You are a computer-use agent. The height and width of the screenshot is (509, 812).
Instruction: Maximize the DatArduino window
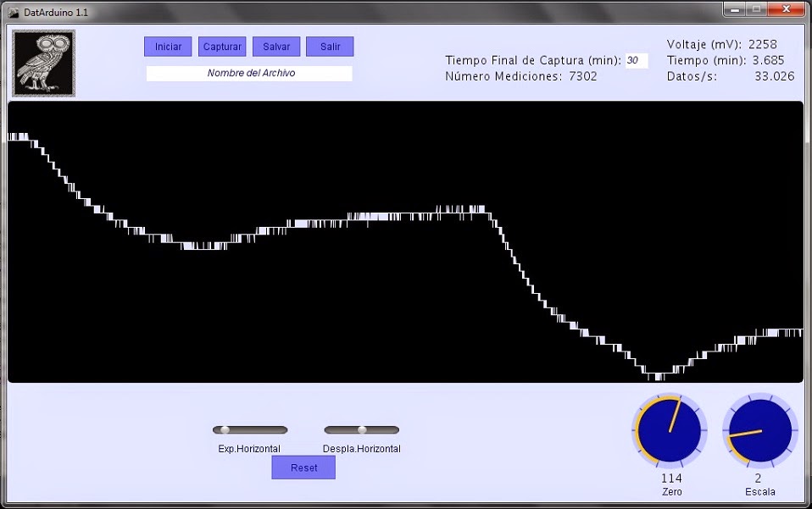click(x=757, y=9)
